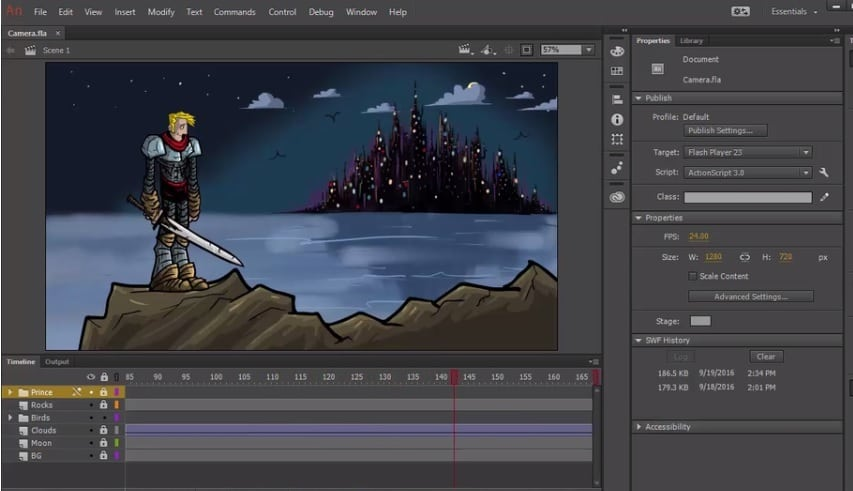Click the Advanced Settings button
853x491 pixels.
(750, 297)
